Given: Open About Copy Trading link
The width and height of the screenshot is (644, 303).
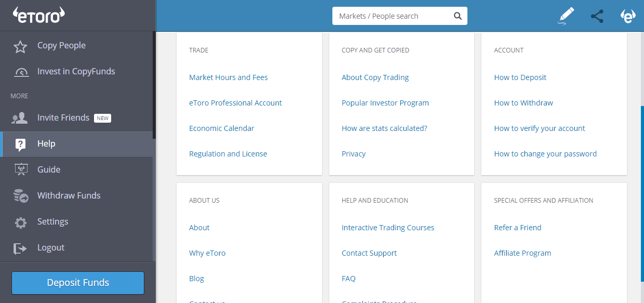Looking at the screenshot, I should pyautogui.click(x=375, y=77).
